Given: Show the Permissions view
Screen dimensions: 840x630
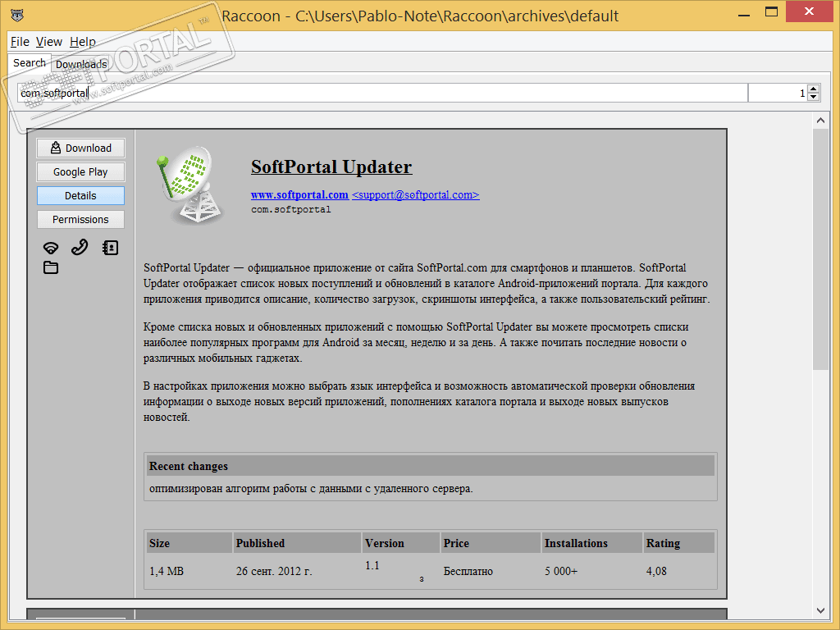Looking at the screenshot, I should pyautogui.click(x=80, y=219).
